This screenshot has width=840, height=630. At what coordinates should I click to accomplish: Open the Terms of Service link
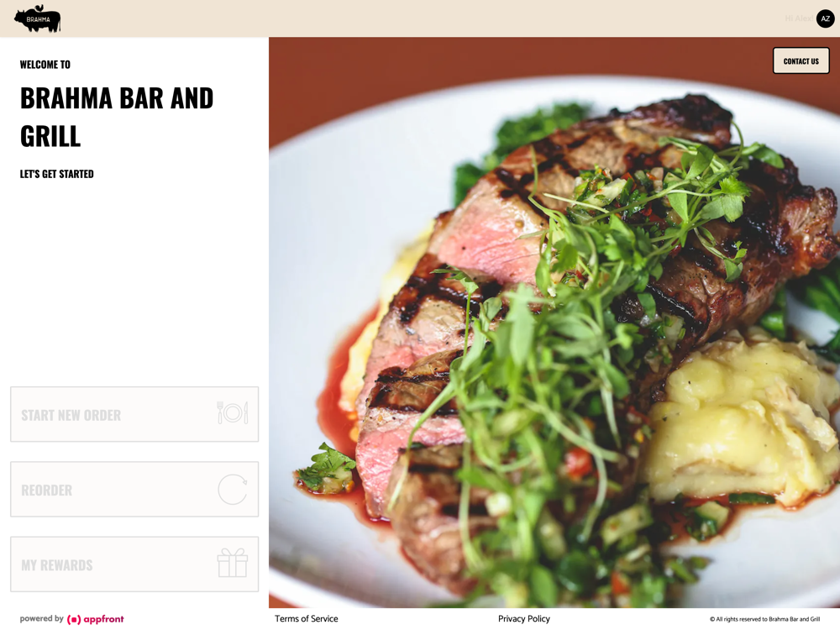307,619
